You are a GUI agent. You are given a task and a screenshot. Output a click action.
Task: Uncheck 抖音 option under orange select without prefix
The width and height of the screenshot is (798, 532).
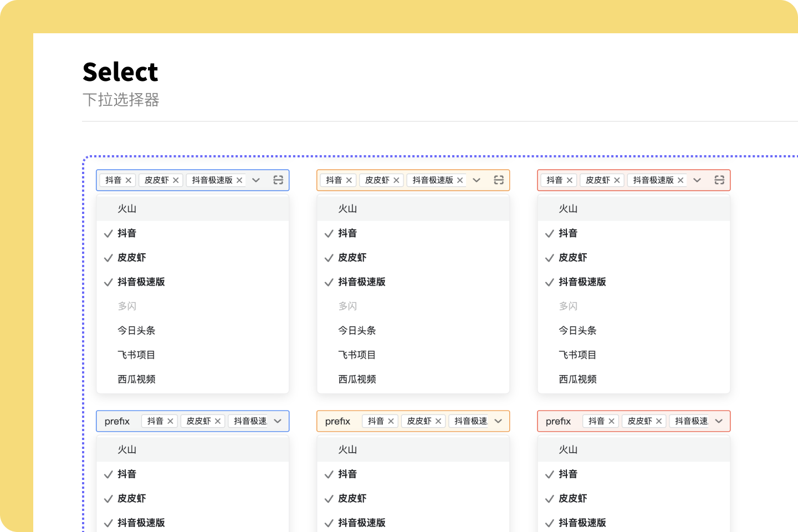413,233
